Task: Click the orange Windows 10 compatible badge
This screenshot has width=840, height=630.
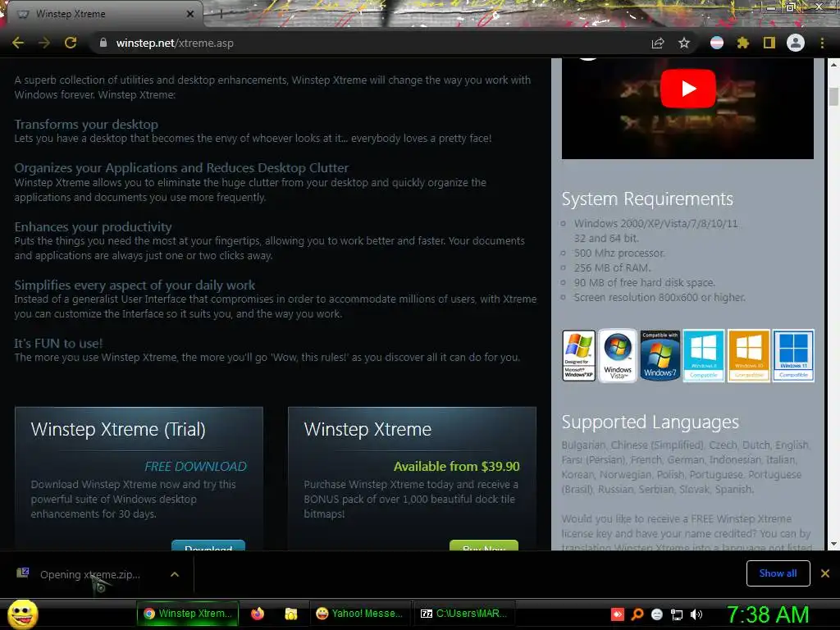Action: [748, 355]
